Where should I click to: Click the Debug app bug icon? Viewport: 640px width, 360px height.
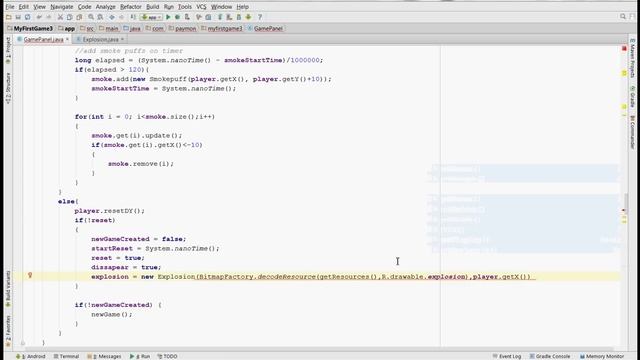[178, 17]
